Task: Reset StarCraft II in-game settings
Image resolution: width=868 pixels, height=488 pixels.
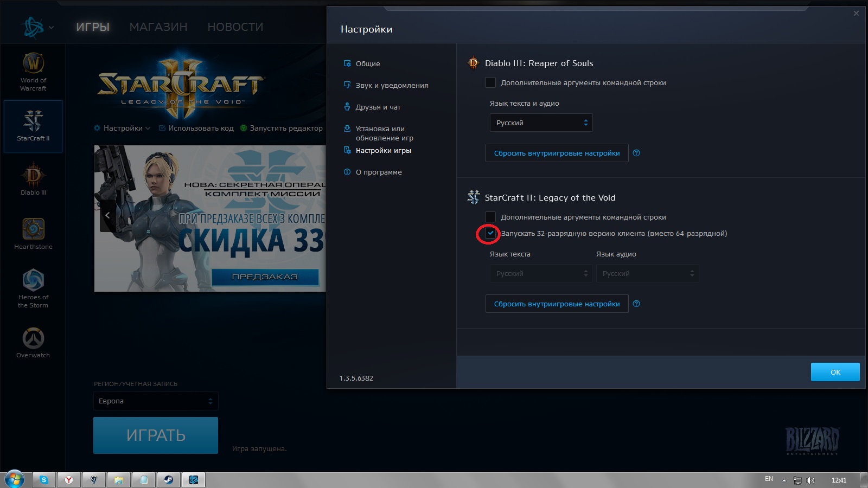Action: (557, 304)
